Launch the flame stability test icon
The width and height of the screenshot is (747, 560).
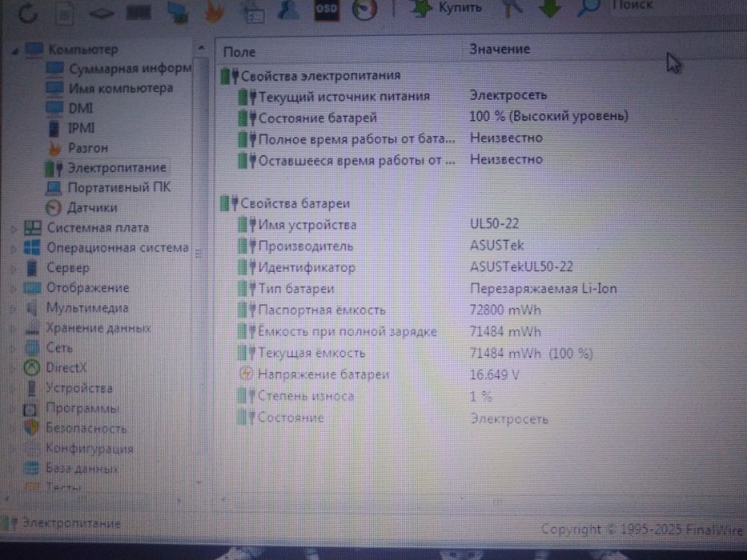[x=214, y=11]
